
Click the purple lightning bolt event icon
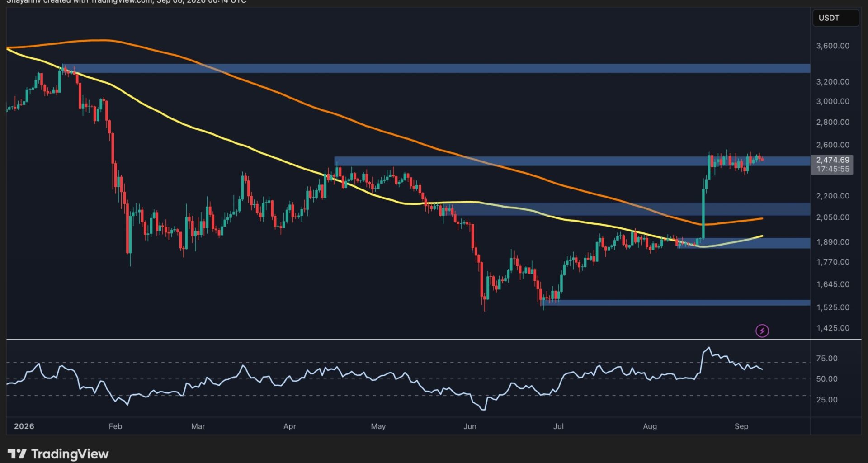762,331
